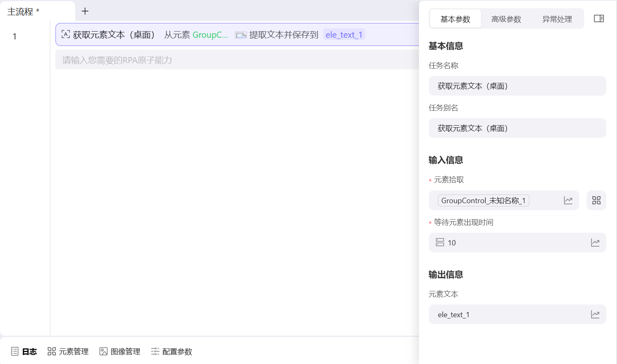This screenshot has height=364, width=617.
Task: Click the element re-pick grid icon
Action: pyautogui.click(x=596, y=200)
